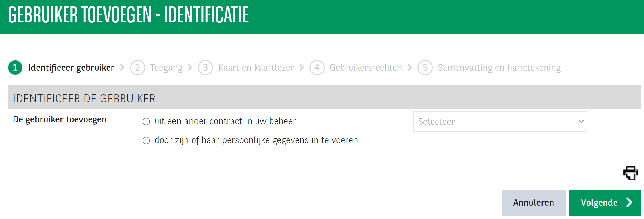Click chevron after Identificeer gebruiker step
The width and height of the screenshot is (644, 219).
(122, 68)
